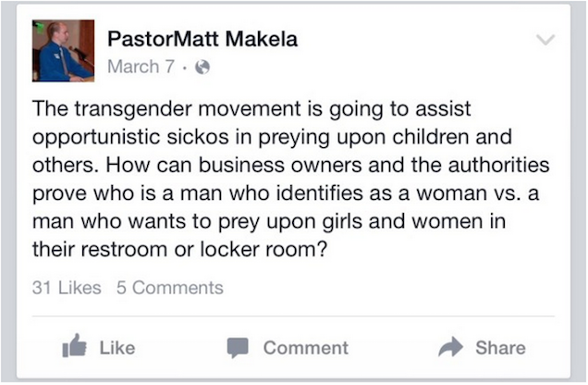588x385 pixels.
Task: Click the divider line above the action buttons
Action: coord(293,316)
